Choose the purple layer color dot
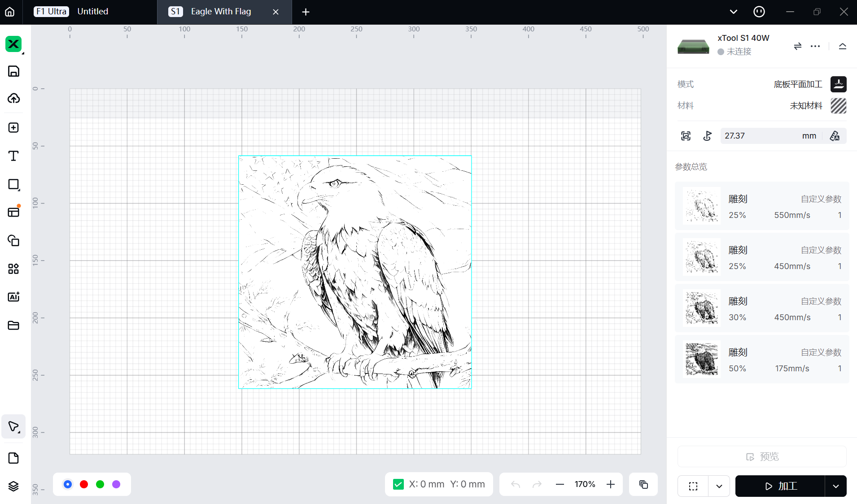The image size is (857, 504). click(x=116, y=484)
